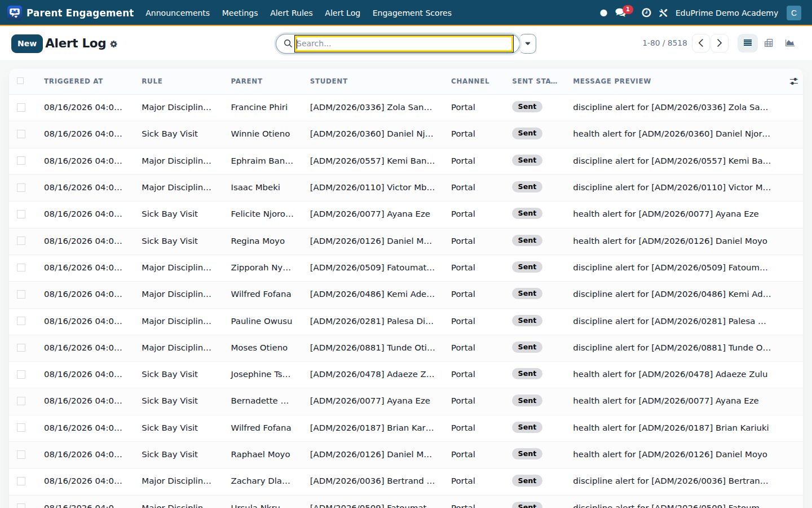The width and height of the screenshot is (812, 508).
Task: Click the search magnifier icon
Action: [x=288, y=43]
